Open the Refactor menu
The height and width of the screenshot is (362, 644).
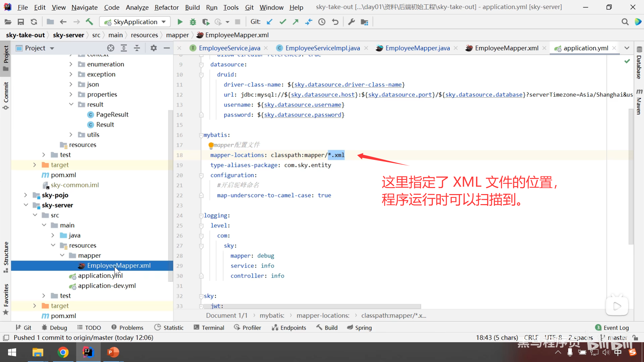[x=166, y=7]
